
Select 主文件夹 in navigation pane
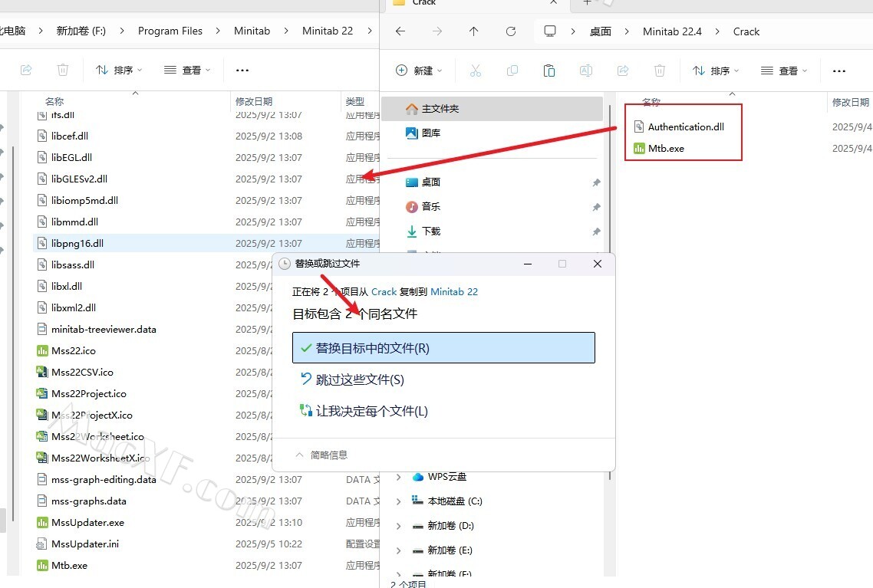click(493, 108)
